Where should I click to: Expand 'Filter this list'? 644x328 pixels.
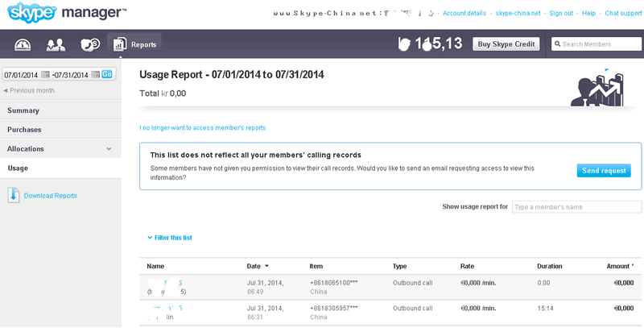170,238
